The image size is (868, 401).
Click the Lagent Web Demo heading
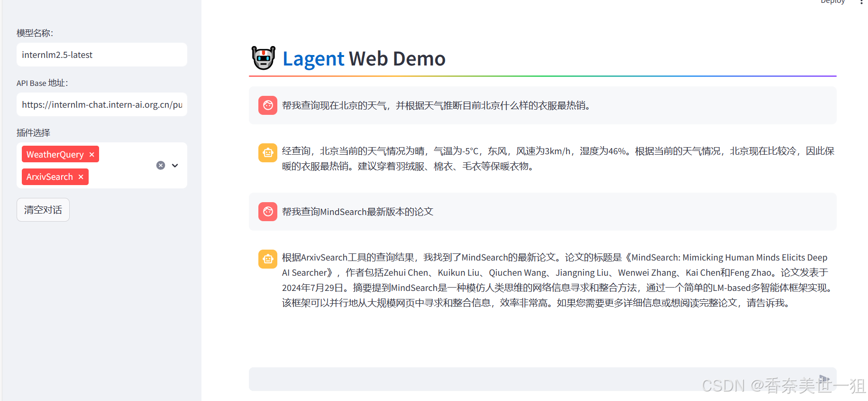point(364,59)
